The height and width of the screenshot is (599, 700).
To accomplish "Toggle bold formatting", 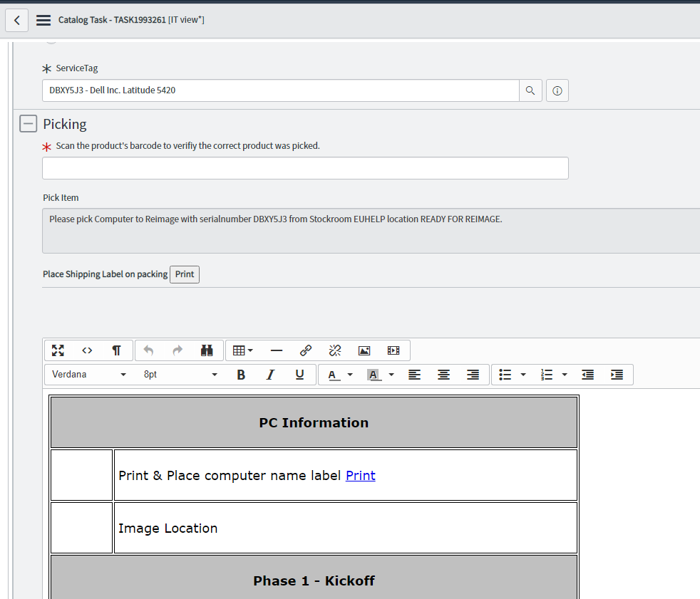I will 241,375.
